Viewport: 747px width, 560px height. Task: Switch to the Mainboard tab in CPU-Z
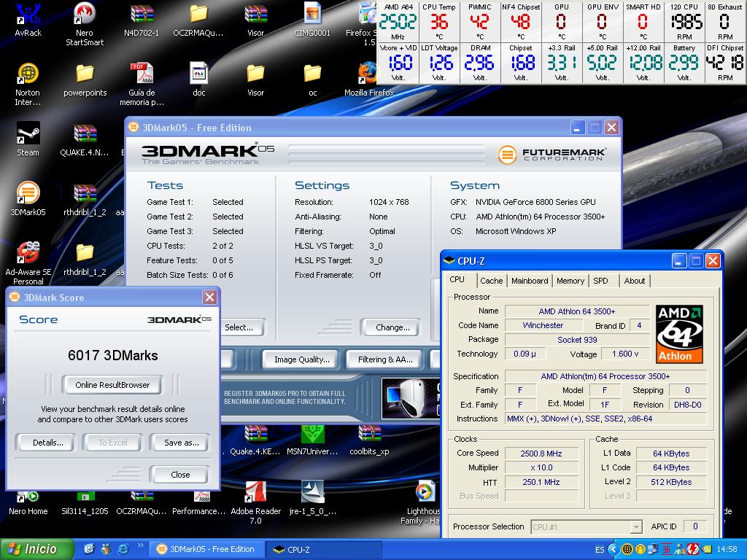530,281
